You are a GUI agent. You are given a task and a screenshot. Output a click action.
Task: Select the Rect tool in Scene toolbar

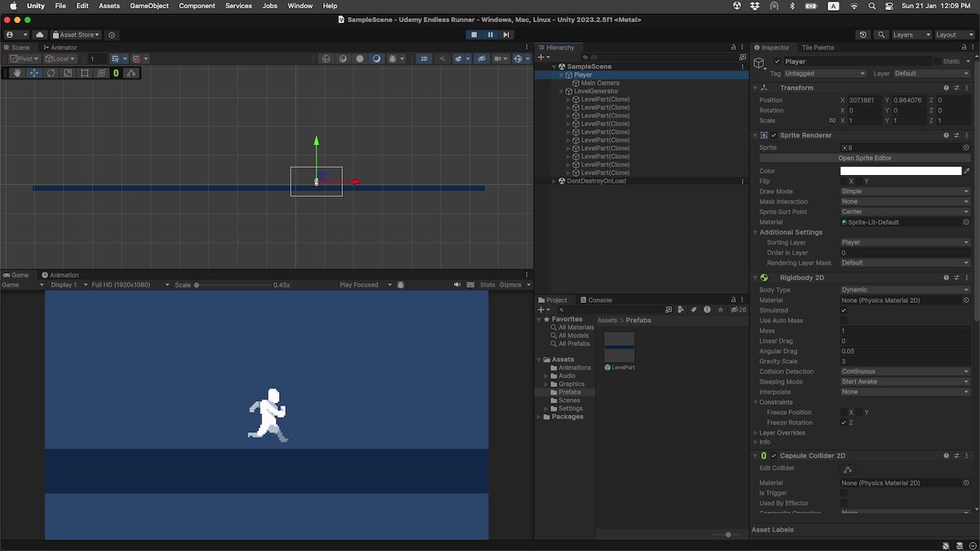tap(84, 73)
